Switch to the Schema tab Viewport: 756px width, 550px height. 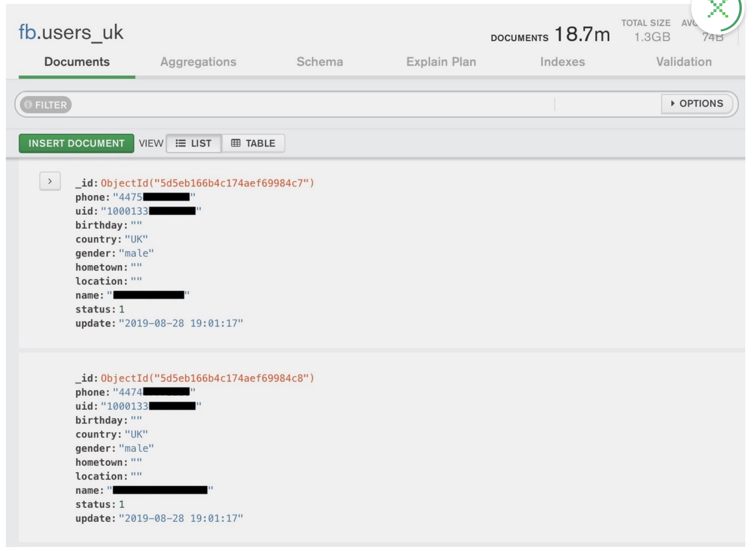tap(320, 62)
